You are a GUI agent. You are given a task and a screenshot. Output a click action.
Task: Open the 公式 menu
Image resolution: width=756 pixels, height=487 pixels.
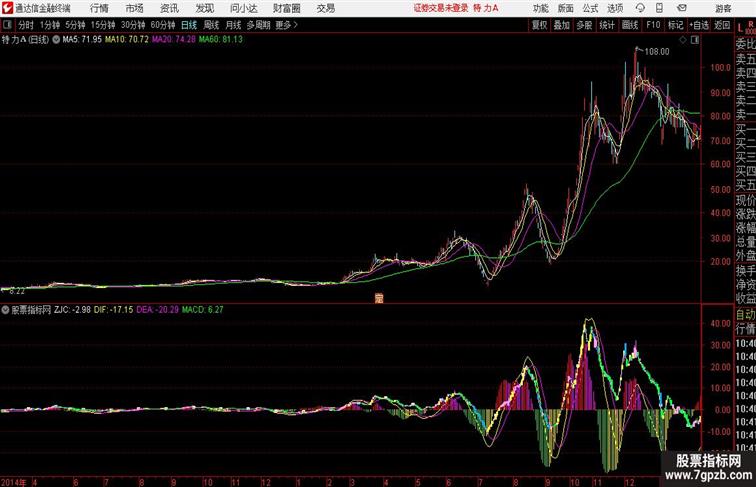tap(590, 8)
